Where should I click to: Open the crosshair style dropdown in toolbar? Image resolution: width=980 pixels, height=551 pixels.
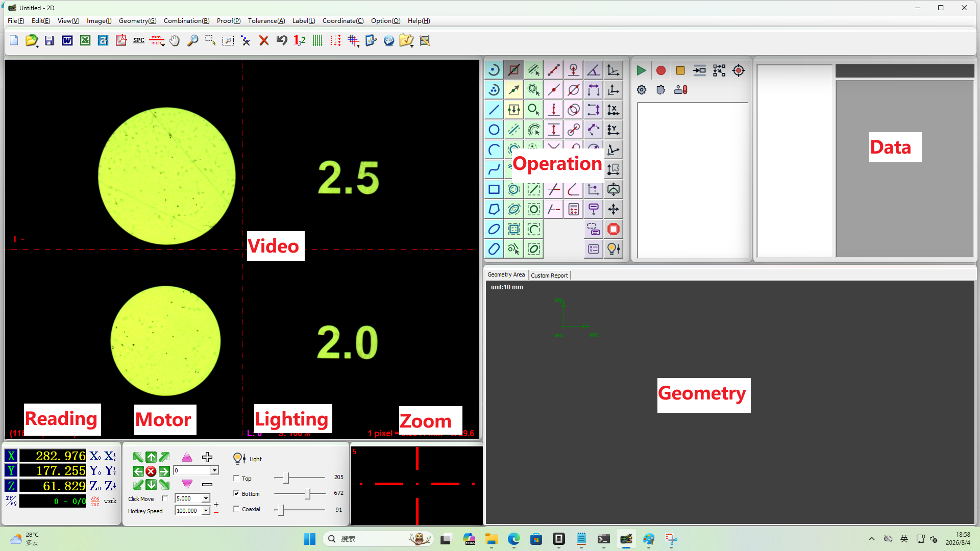[x=354, y=41]
